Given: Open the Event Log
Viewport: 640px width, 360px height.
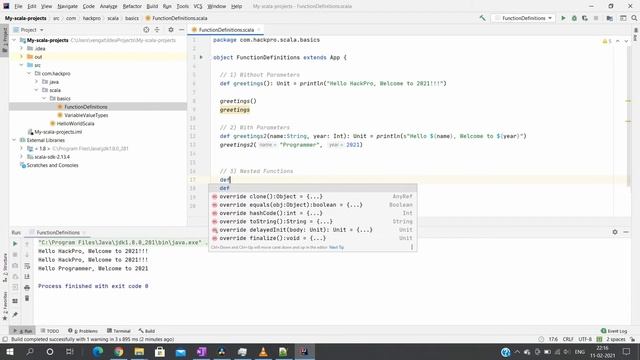Looking at the screenshot, I should (x=614, y=331).
